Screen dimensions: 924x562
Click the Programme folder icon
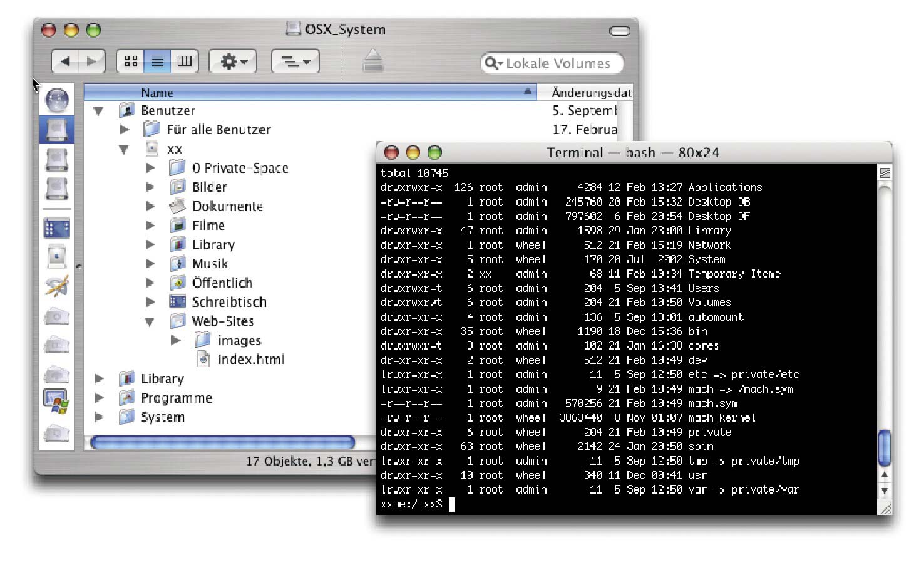coord(127,397)
